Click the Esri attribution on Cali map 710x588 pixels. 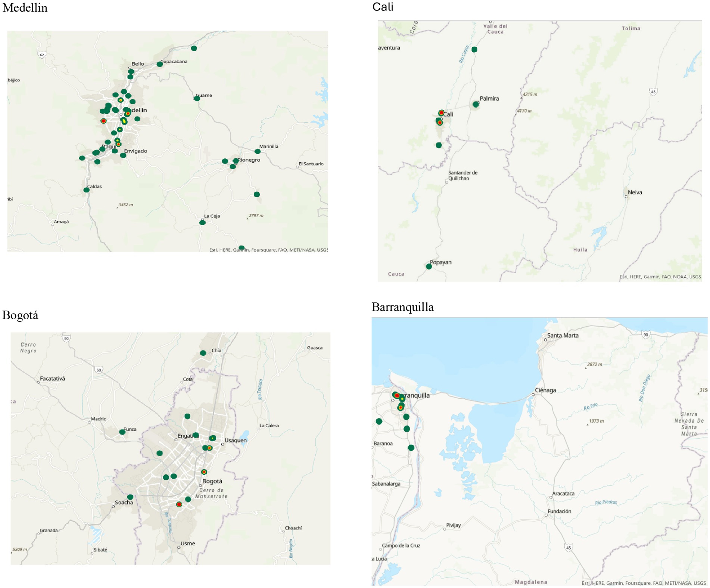[x=660, y=277]
